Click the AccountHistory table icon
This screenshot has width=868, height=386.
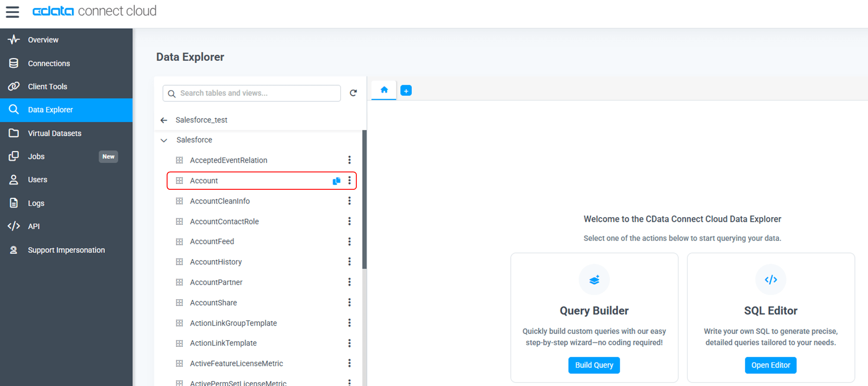pos(179,262)
